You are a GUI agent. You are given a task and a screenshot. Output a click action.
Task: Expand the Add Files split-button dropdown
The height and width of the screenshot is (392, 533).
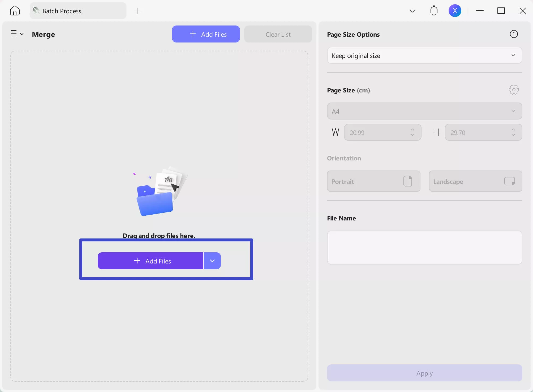pos(212,261)
